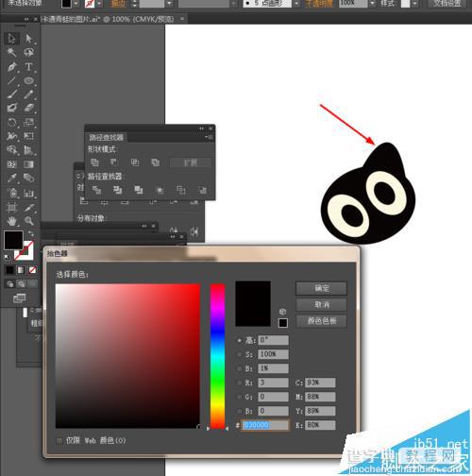Enable Only Web Colors checkbox
The image size is (472, 476).
click(59, 441)
